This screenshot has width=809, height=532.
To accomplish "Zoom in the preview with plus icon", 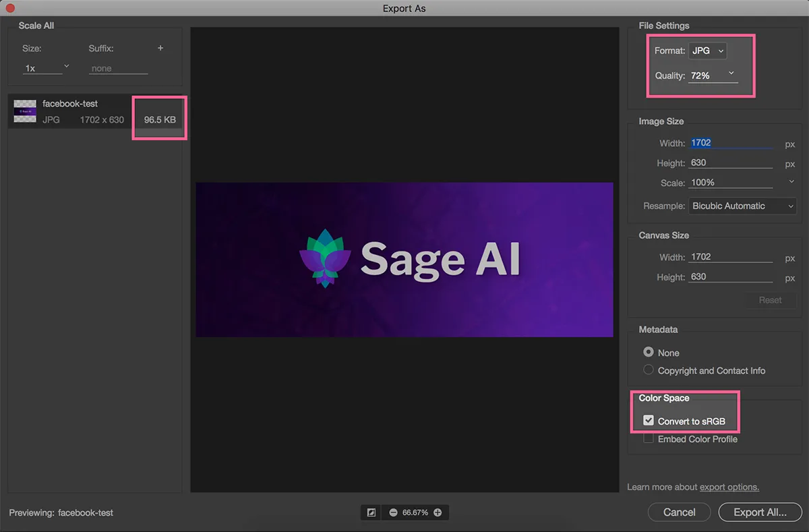I will (438, 512).
